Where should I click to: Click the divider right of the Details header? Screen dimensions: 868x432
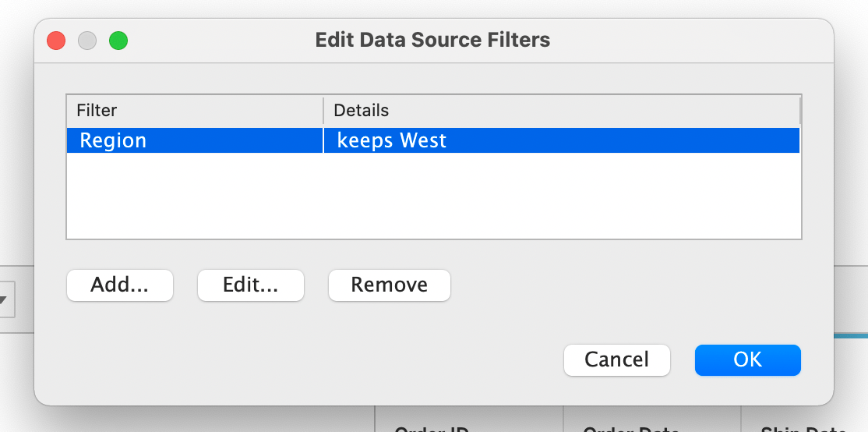point(799,111)
